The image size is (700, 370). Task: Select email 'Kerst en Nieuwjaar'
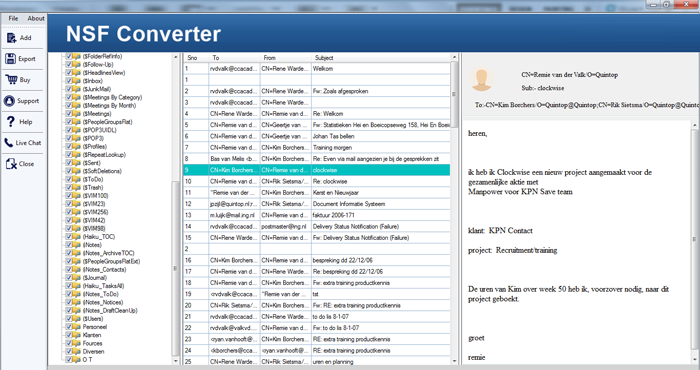317,192
